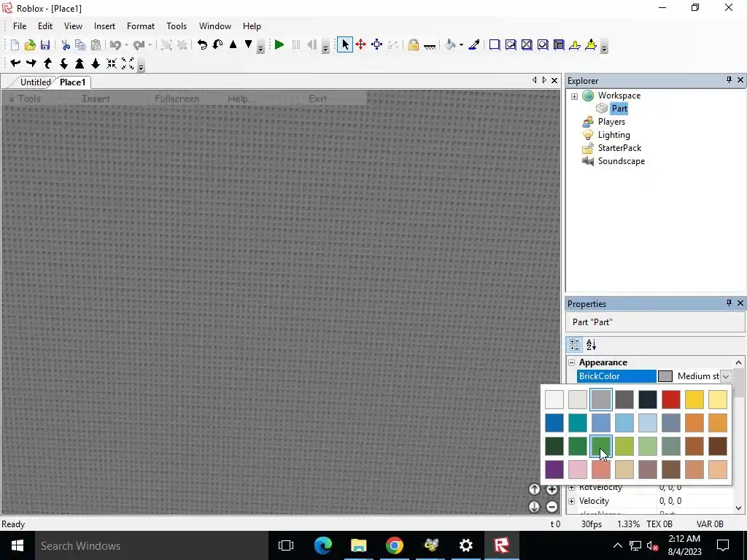Select StarterPack in the Explorer
Image resolution: width=747 pixels, height=560 pixels.
[x=619, y=148]
